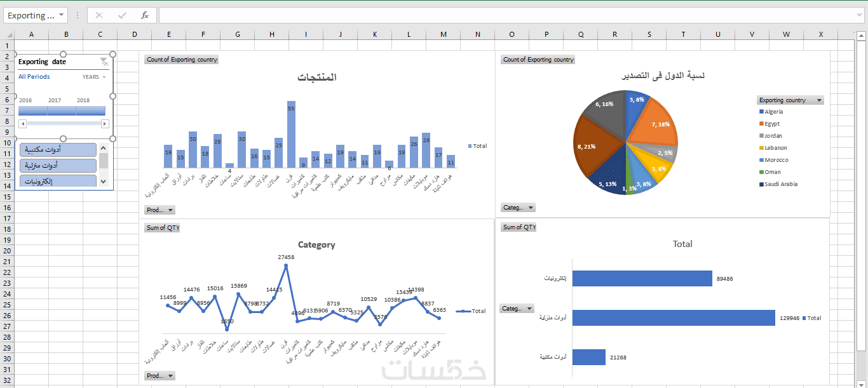Click the slicer list scroll-down arrow

(x=104, y=182)
